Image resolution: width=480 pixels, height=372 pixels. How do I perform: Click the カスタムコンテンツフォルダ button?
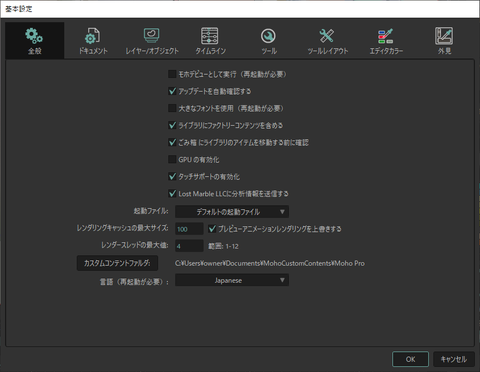tap(117, 263)
